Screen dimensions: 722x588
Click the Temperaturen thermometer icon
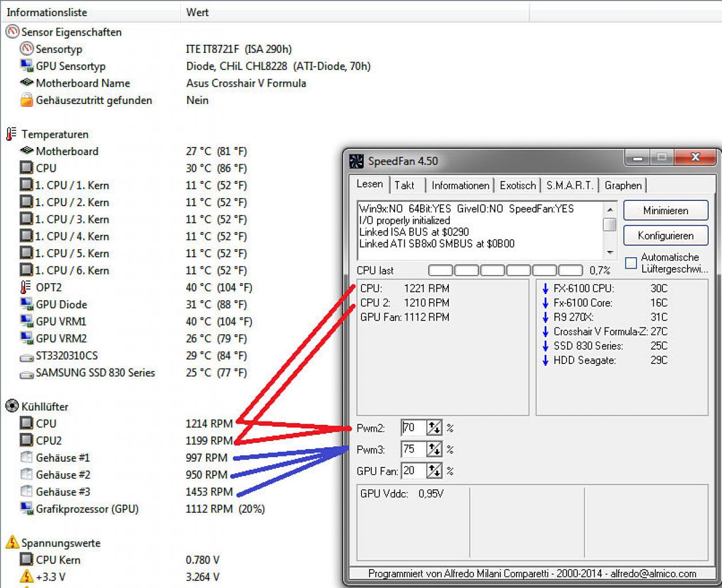point(11,134)
